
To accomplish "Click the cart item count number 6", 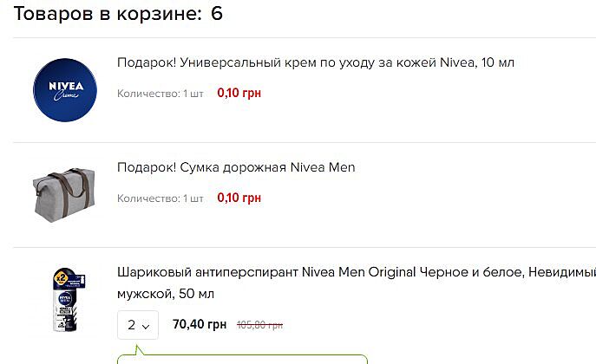I will (216, 14).
